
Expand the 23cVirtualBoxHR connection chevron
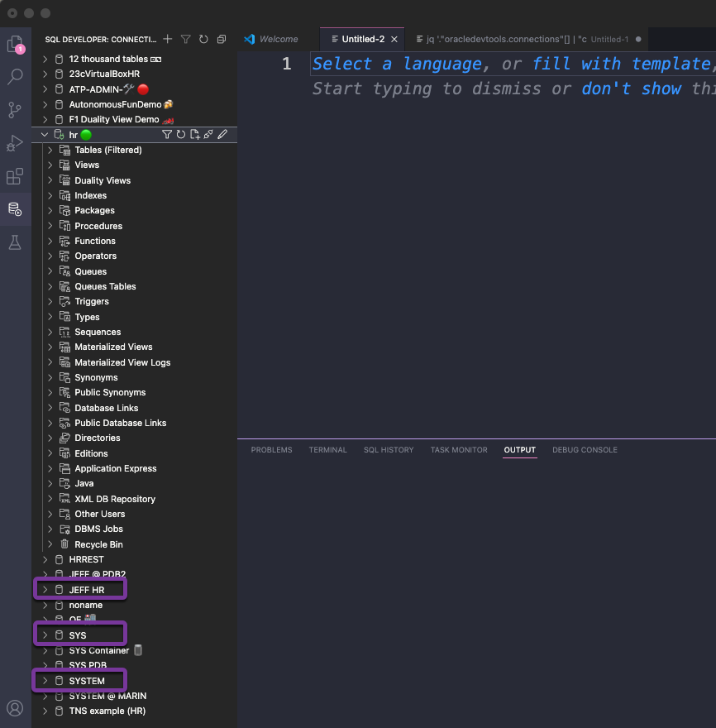45,74
